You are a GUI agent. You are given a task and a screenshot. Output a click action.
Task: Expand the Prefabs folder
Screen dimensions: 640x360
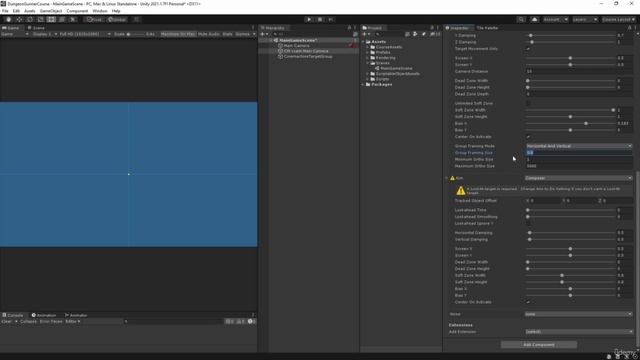pyautogui.click(x=367, y=52)
